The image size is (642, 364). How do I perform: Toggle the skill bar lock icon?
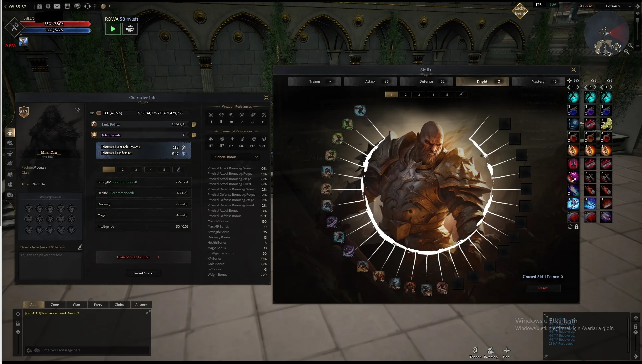click(x=576, y=227)
